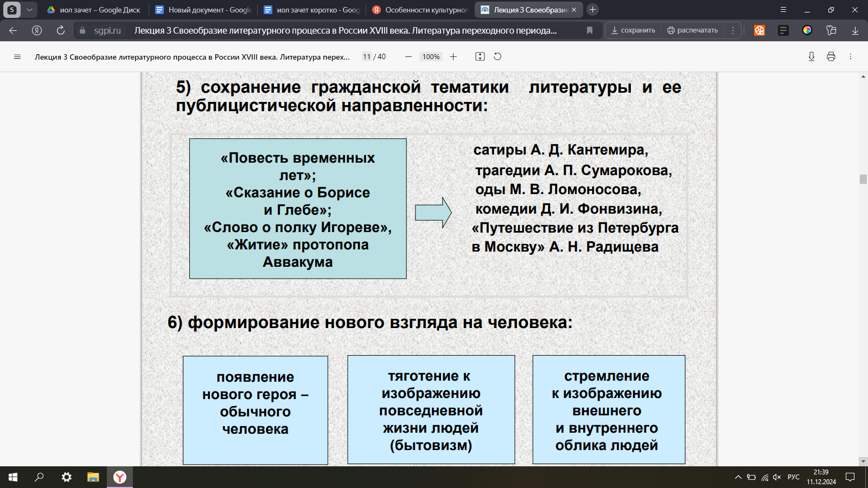This screenshot has width=868, height=488.
Task: Open more actions in PDF viewer toolbar
Action: (851, 56)
